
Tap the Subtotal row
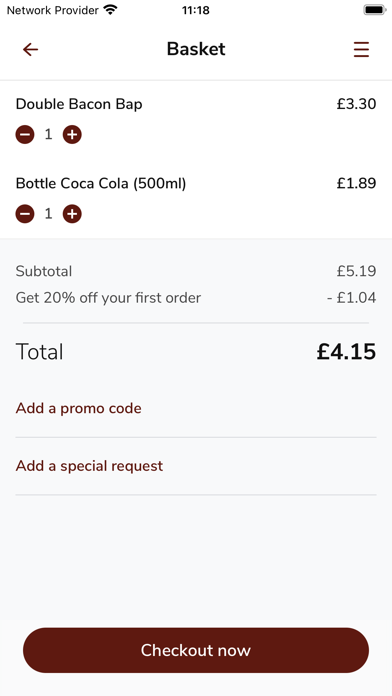pos(196,271)
